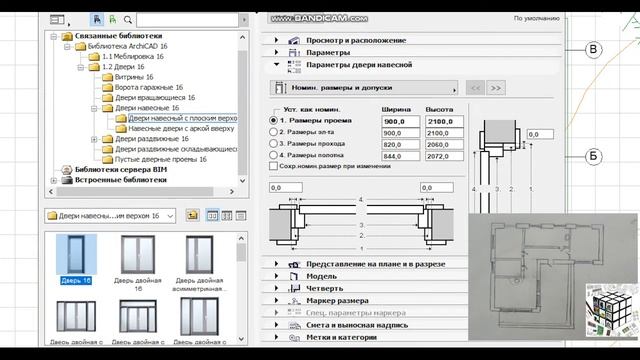Screen dimensions: 640x360
Task: Select the folder view mode icon
Action: (97, 20)
